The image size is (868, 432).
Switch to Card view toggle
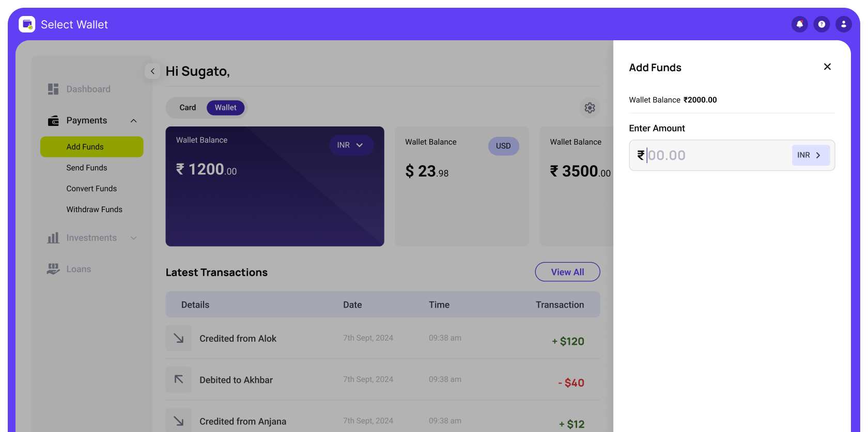(x=188, y=107)
